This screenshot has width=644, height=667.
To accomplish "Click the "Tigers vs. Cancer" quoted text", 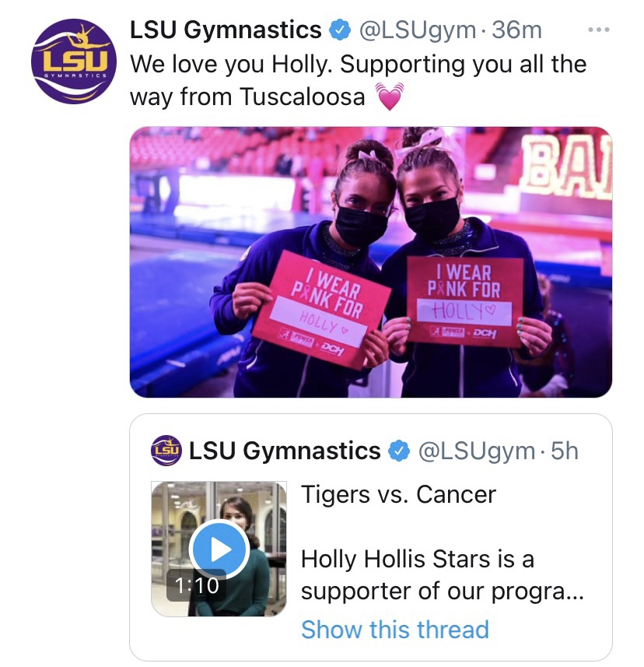I will tap(398, 494).
